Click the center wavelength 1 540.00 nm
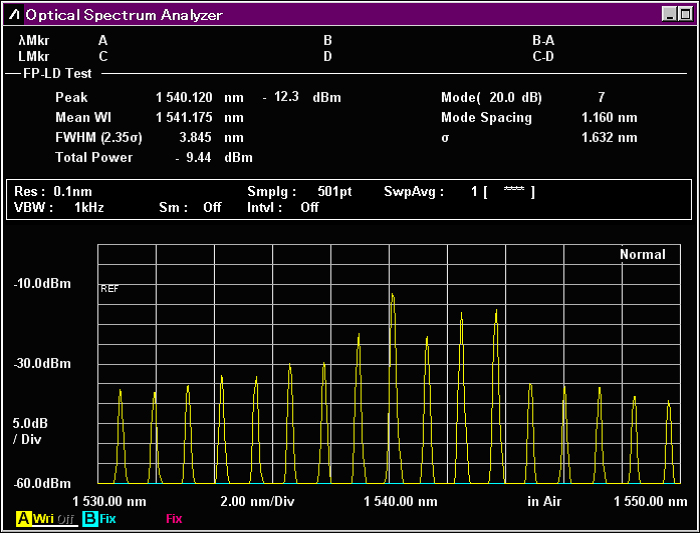The height and width of the screenshot is (533, 700). click(x=400, y=501)
